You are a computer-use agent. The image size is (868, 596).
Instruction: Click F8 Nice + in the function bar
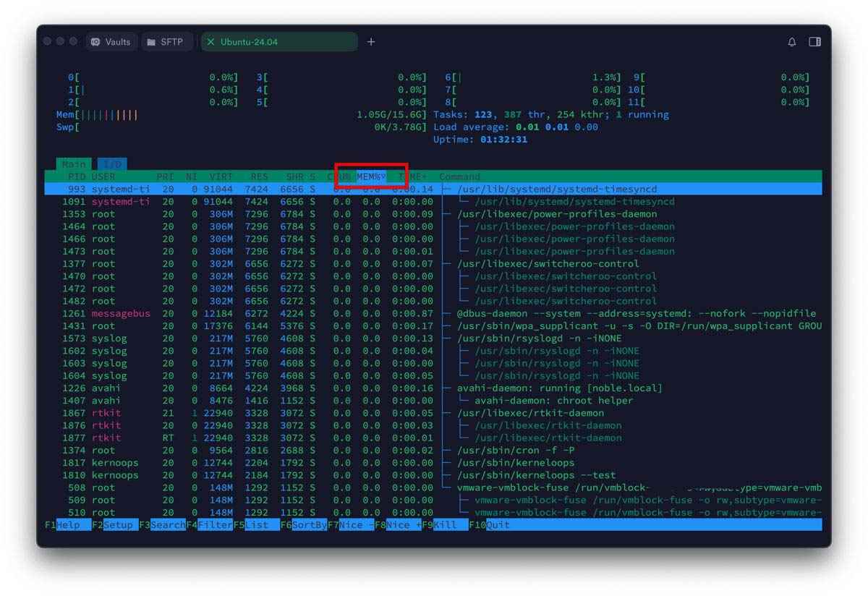point(399,524)
